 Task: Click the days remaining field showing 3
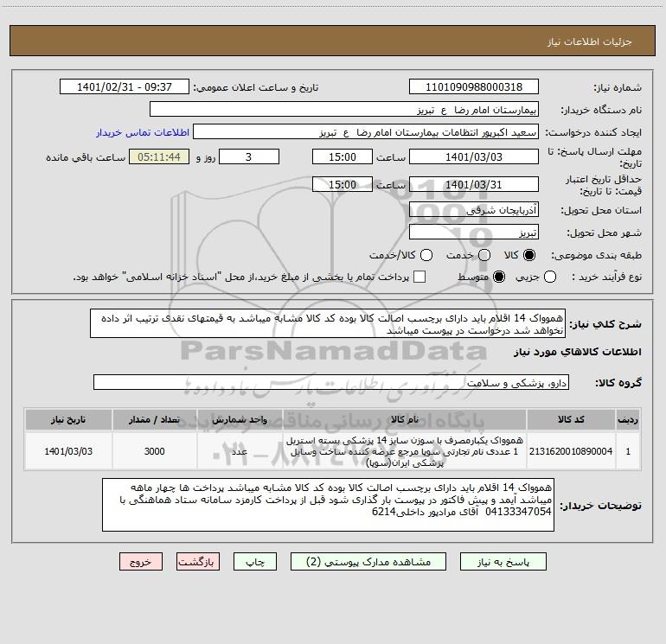(x=249, y=156)
